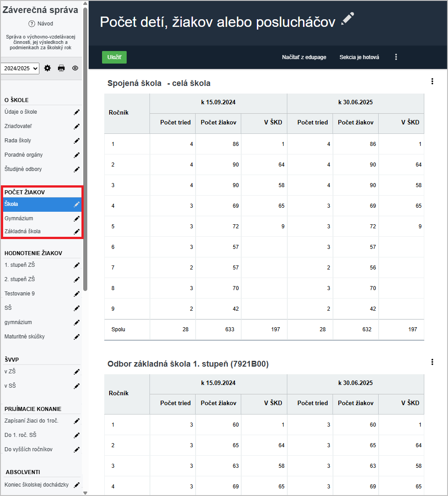Image resolution: width=448 pixels, height=496 pixels.
Task: Click the printer icon to print report
Action: 61,68
